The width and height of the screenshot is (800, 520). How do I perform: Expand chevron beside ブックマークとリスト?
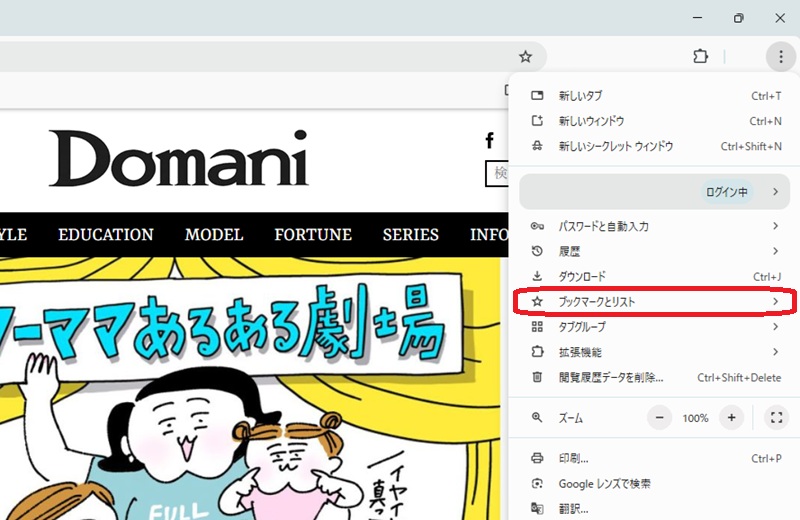776,302
